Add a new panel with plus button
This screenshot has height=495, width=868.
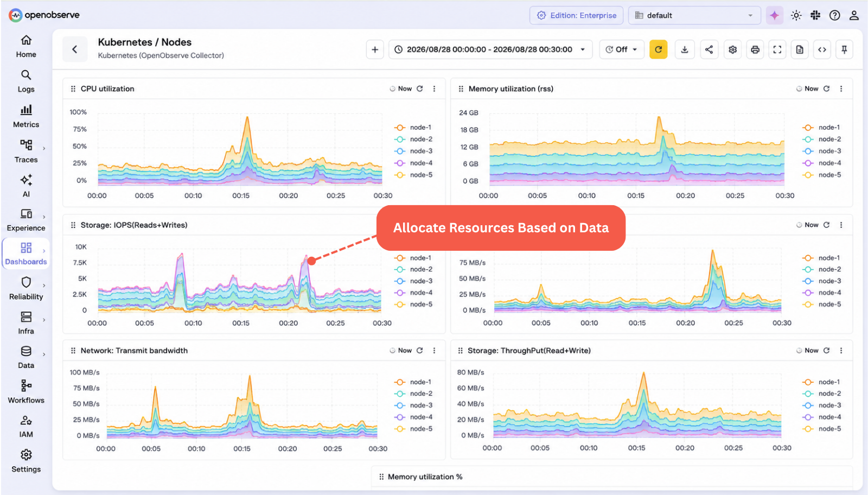point(375,49)
